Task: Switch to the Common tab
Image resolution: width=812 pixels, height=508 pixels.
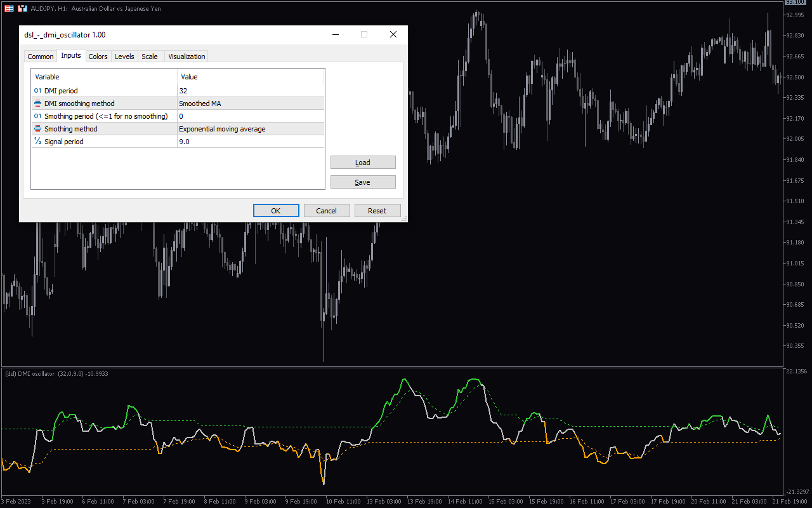Action: (41, 57)
